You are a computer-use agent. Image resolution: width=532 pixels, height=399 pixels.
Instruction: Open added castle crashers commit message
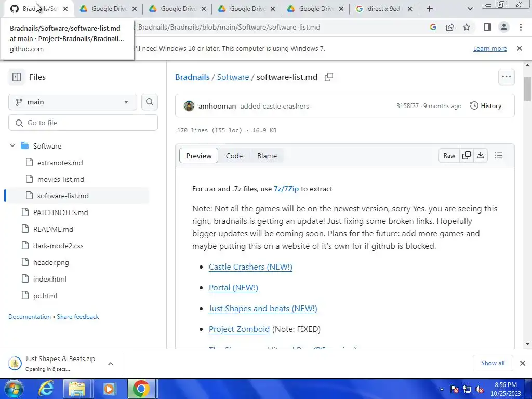coord(275,106)
